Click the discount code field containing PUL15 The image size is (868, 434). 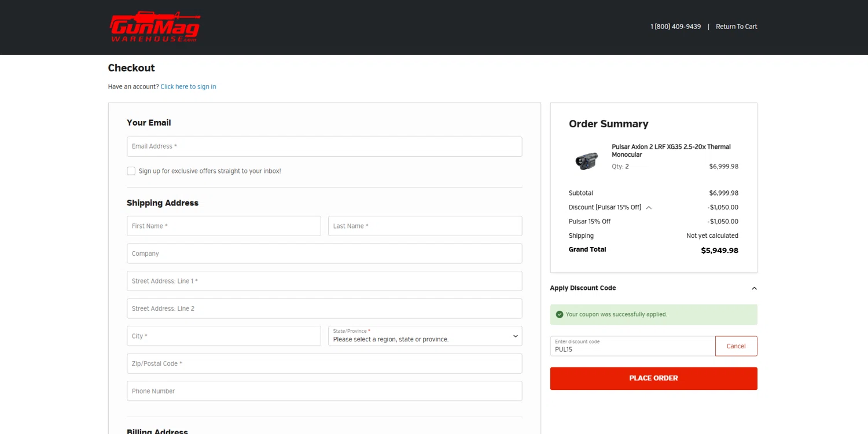[632, 346]
